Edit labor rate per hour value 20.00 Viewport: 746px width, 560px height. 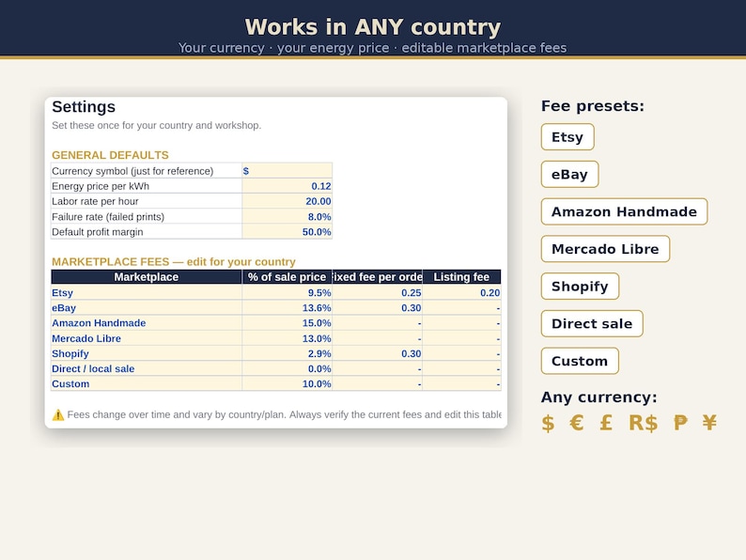(287, 201)
